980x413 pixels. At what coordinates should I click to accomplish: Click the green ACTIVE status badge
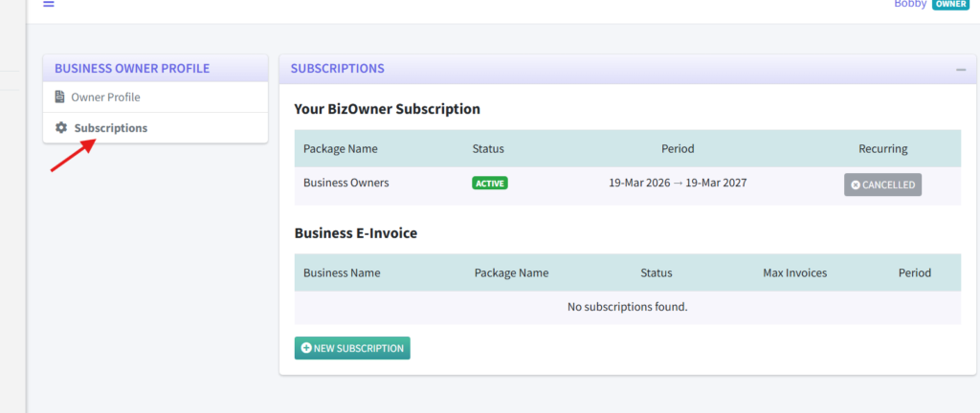(x=489, y=183)
